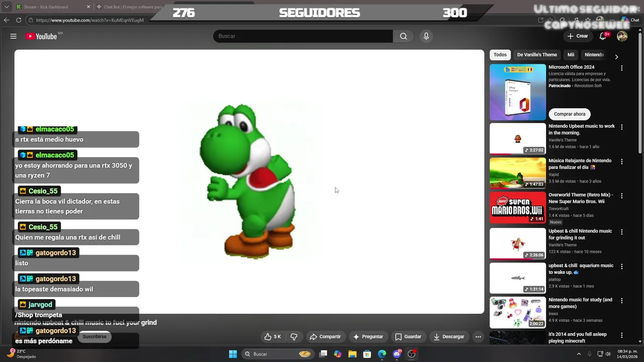Screen dimensions: 644x362
Task: Open Microsoft Store from the taskbar
Action: [367, 354]
